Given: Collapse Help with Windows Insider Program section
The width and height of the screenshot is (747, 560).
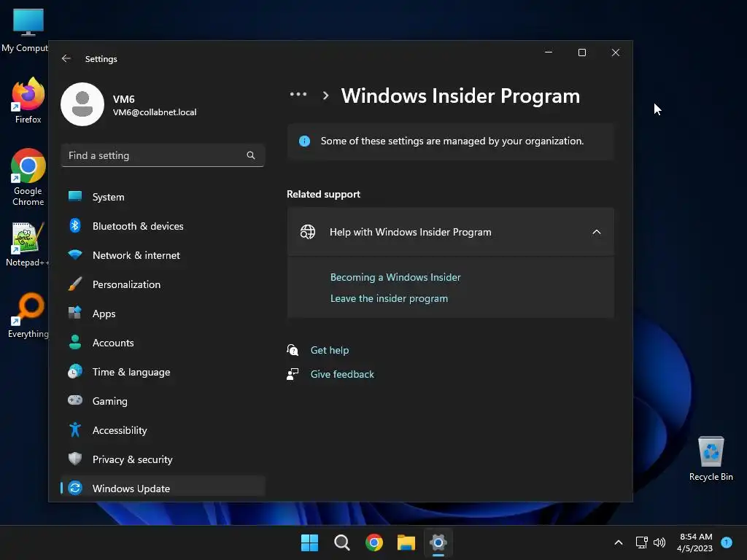Looking at the screenshot, I should coord(597,232).
